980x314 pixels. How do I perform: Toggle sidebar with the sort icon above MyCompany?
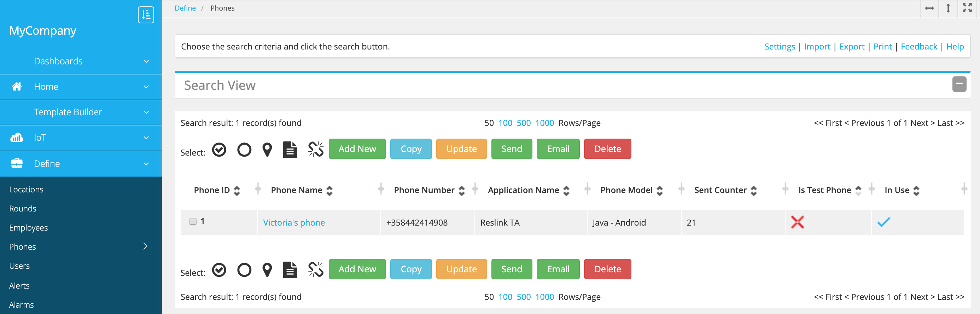(146, 15)
